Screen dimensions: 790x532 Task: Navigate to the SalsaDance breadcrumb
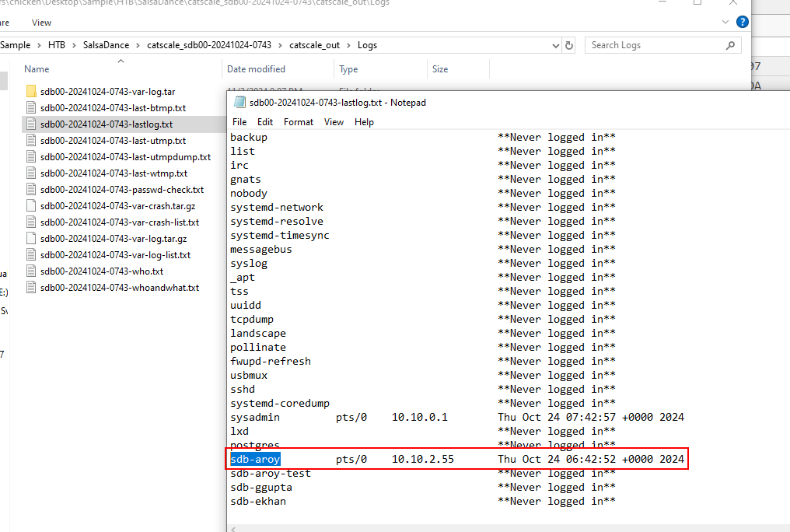pos(106,45)
